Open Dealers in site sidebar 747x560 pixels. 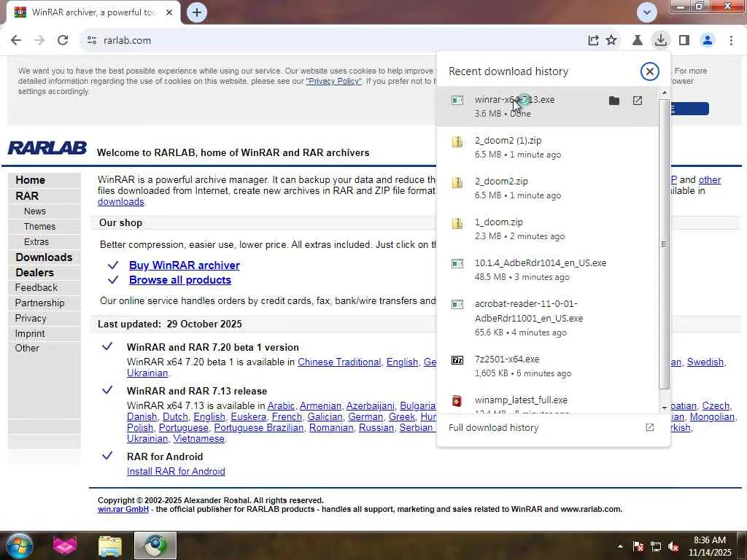[x=34, y=273]
